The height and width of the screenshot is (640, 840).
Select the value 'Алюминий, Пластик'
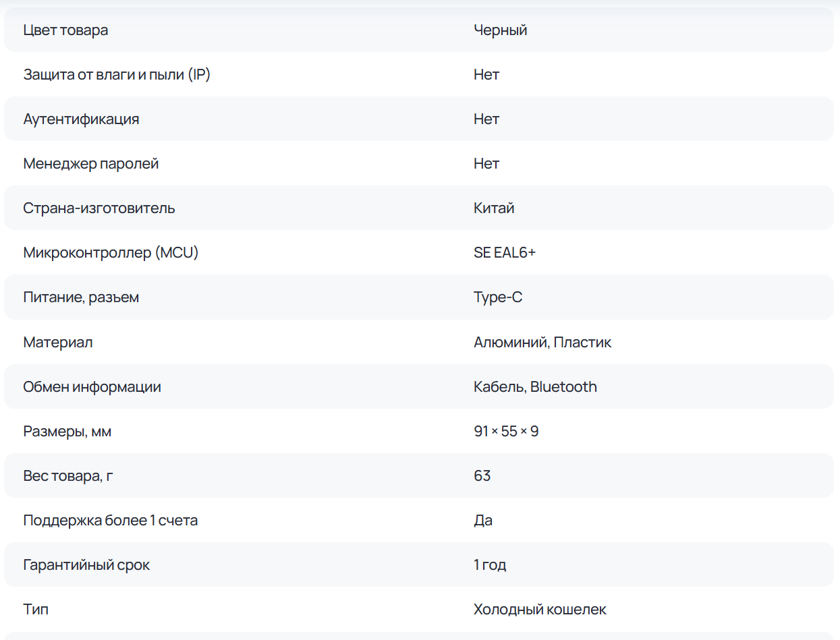542,343
